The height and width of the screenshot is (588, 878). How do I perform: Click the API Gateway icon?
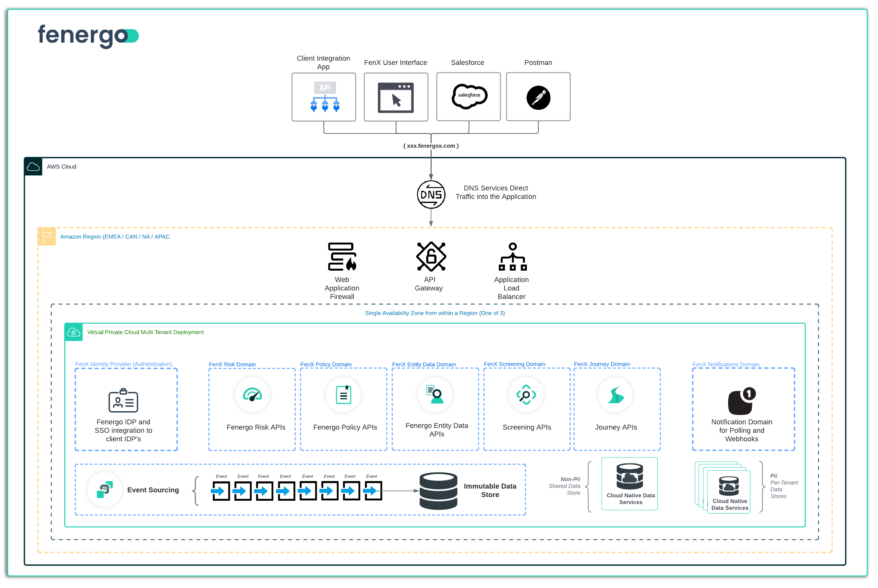(x=431, y=257)
